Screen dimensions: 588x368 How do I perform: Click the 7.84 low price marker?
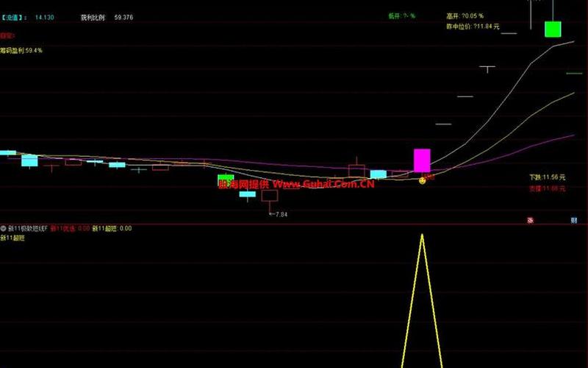(278, 214)
